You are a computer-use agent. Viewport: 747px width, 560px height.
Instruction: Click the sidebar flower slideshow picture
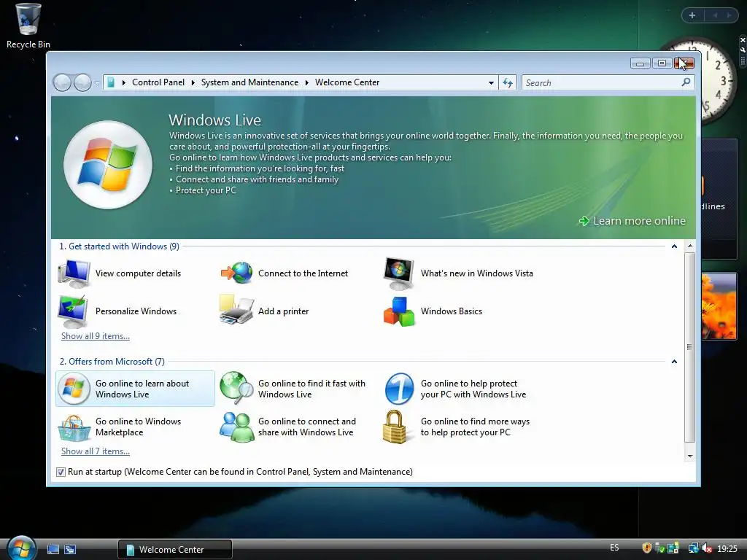(x=719, y=306)
